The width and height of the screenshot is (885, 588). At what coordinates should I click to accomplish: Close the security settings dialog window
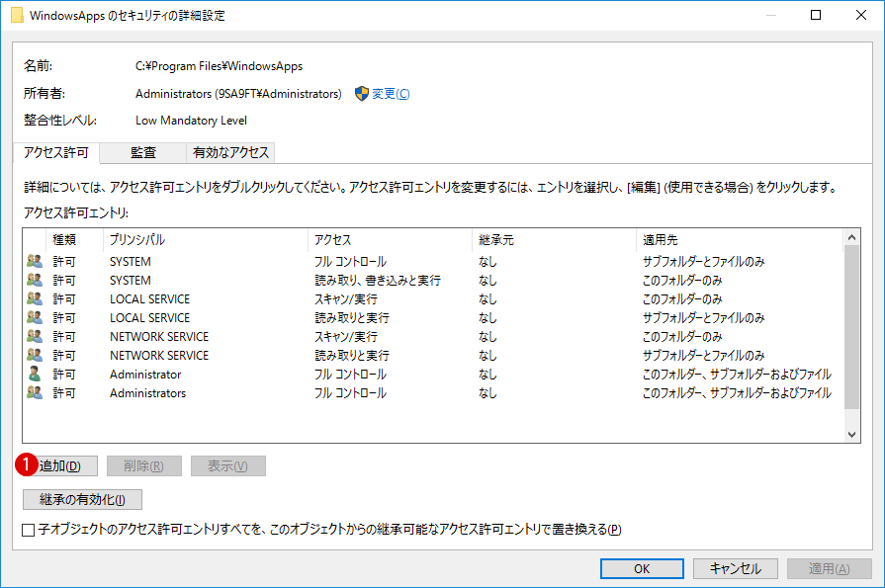860,15
